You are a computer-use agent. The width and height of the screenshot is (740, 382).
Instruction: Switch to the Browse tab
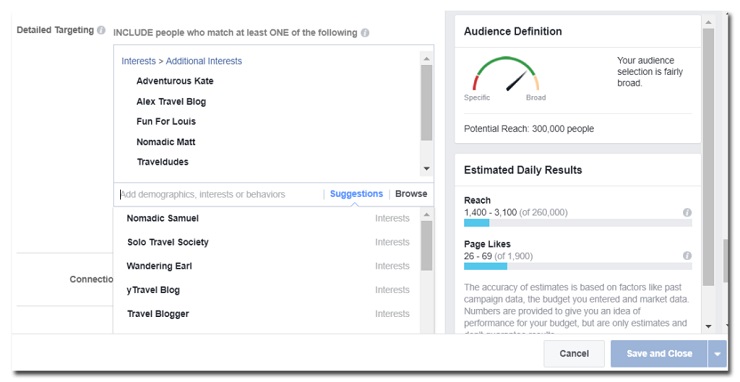point(411,194)
